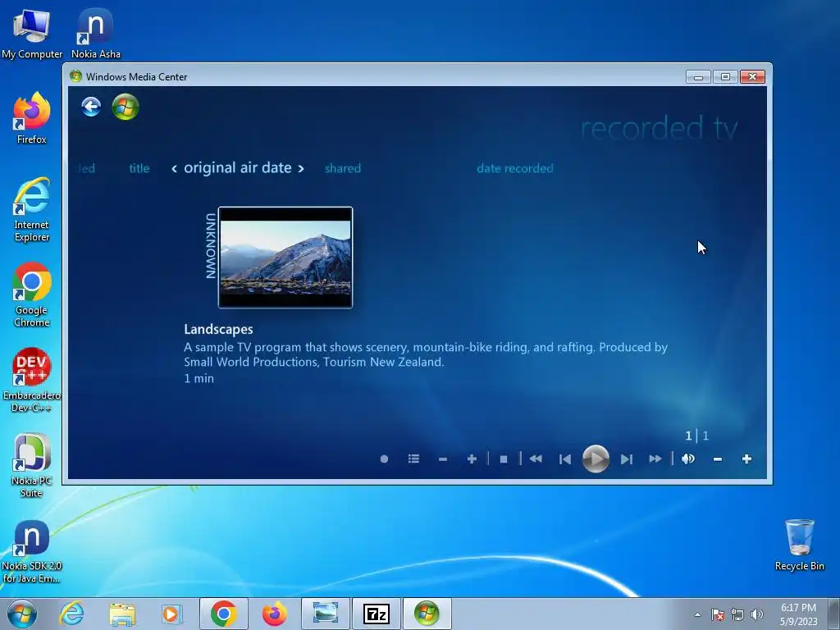Open Nokia SDK 2.0 for Java desktop shortcut
The height and width of the screenshot is (630, 840).
tap(32, 550)
